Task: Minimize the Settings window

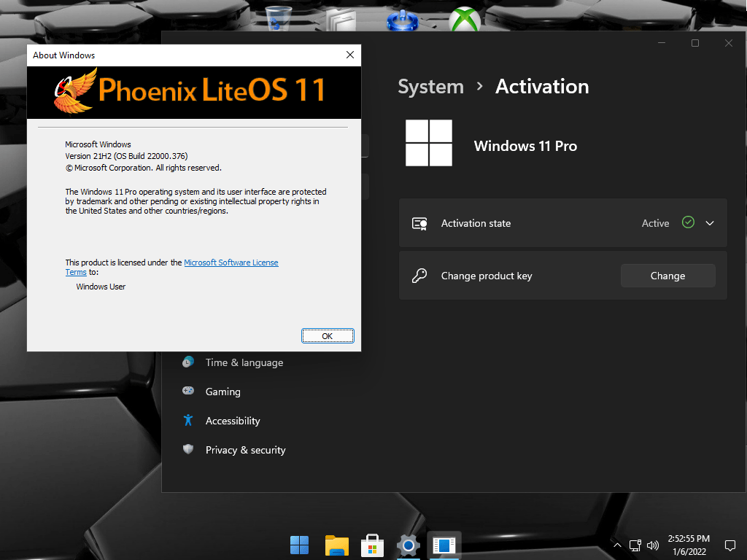Action: point(661,43)
